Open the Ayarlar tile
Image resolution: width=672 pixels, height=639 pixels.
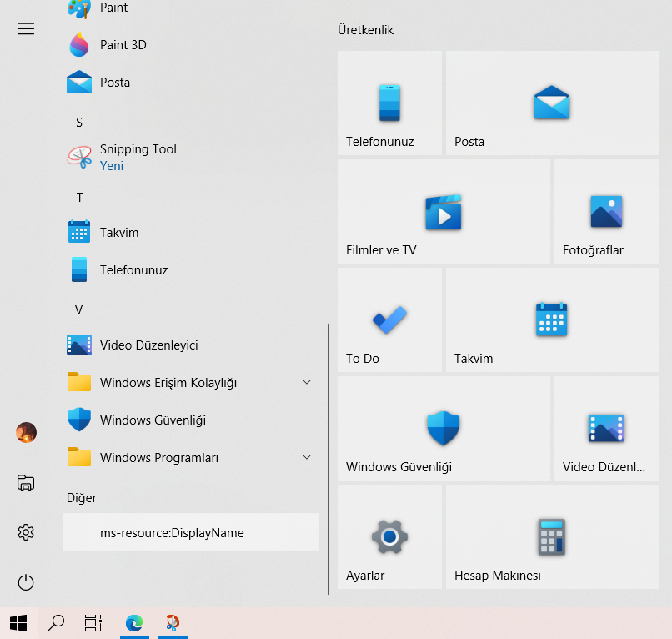click(389, 537)
